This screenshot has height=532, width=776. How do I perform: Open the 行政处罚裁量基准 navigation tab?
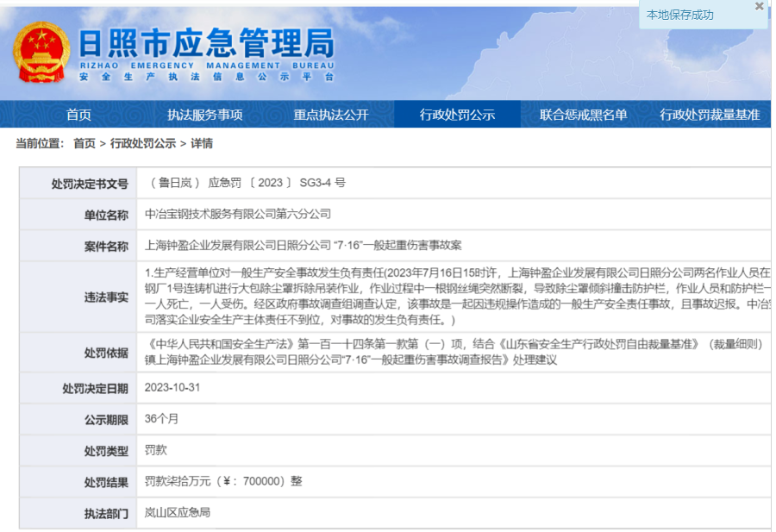click(710, 115)
